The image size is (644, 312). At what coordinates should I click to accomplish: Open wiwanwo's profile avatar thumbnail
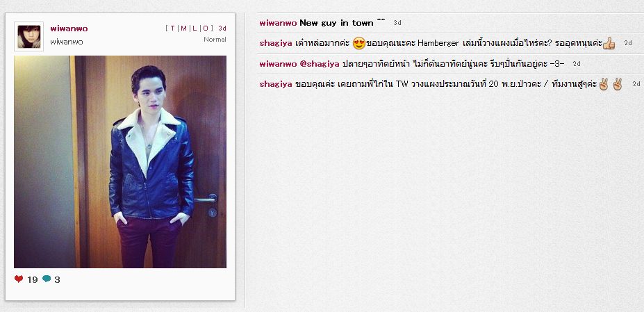(x=28, y=37)
